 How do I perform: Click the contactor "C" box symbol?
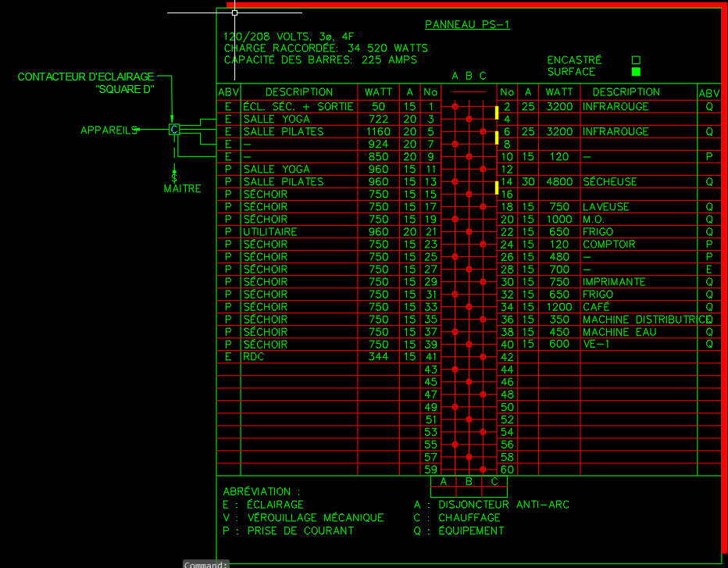(x=174, y=130)
